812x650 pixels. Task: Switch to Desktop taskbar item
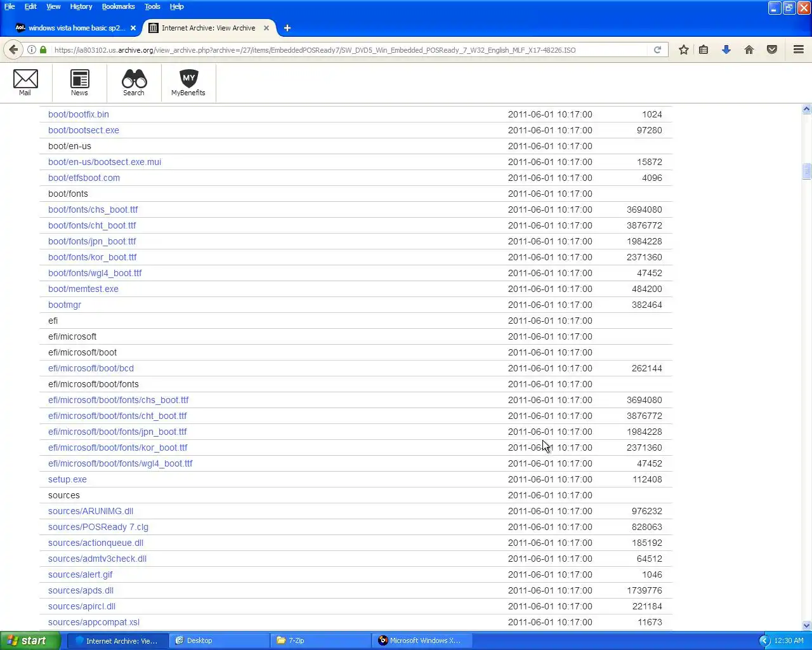[x=219, y=640]
